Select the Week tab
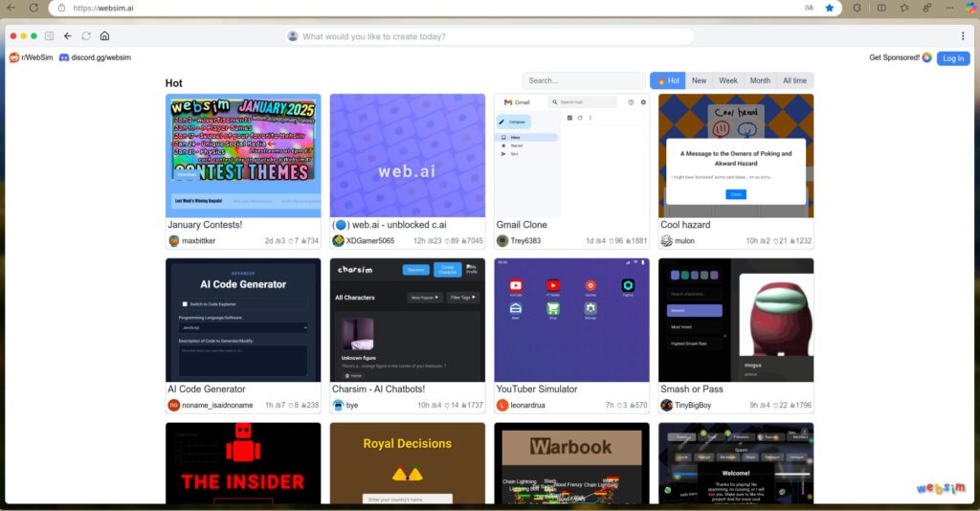The width and height of the screenshot is (980, 511). pos(728,80)
